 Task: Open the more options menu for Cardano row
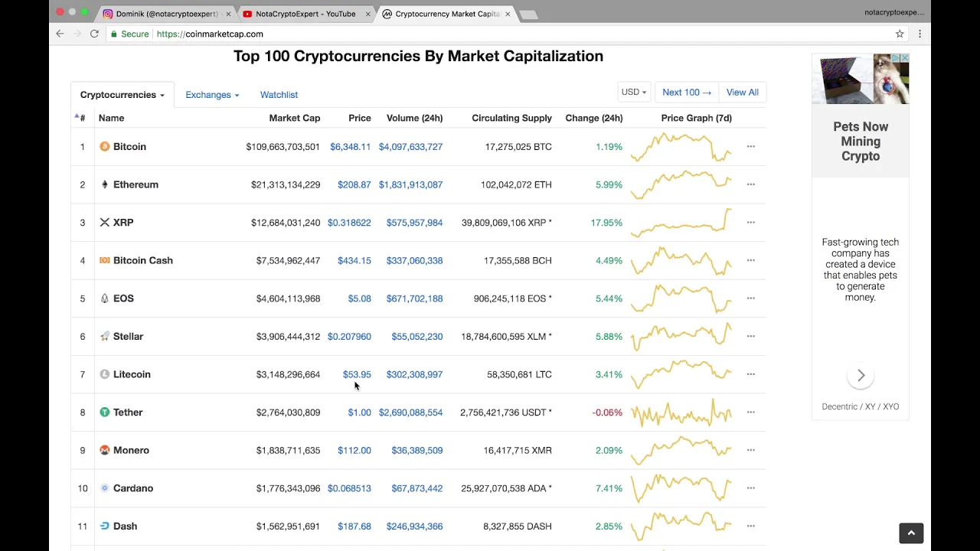click(751, 488)
